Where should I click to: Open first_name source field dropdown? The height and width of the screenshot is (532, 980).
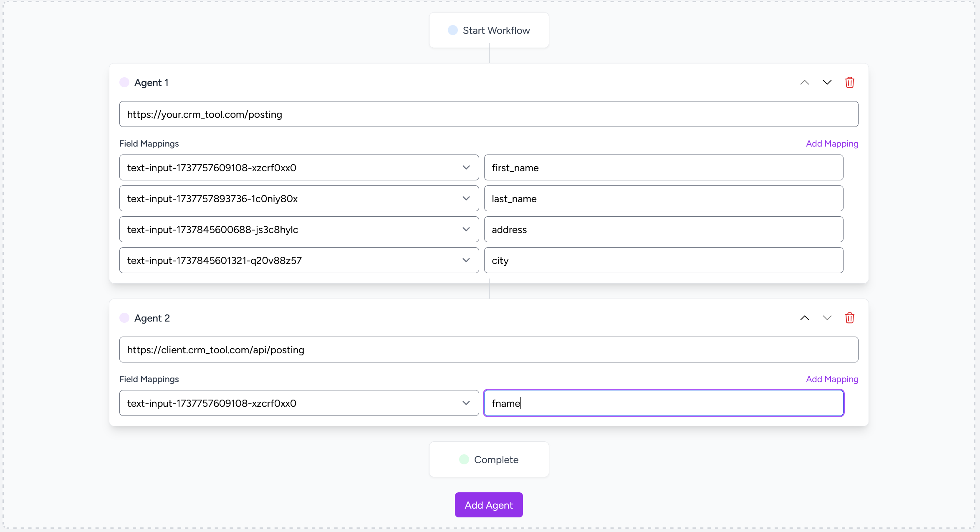(x=299, y=167)
